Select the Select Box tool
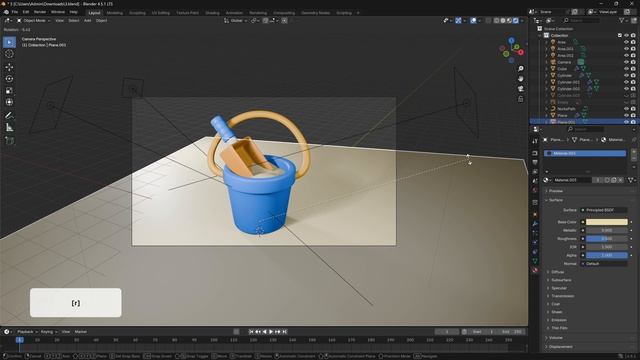The width and height of the screenshot is (640, 360). 9,42
